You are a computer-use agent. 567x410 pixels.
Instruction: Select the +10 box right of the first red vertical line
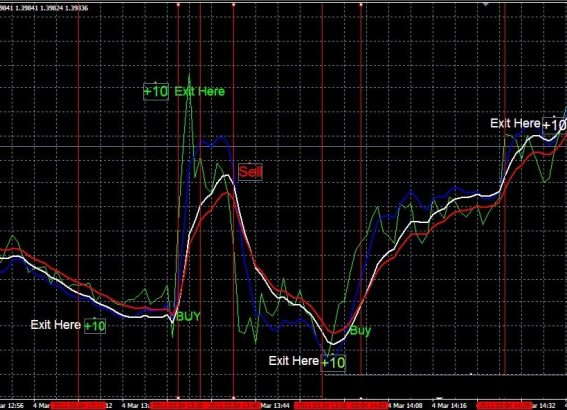point(95,326)
